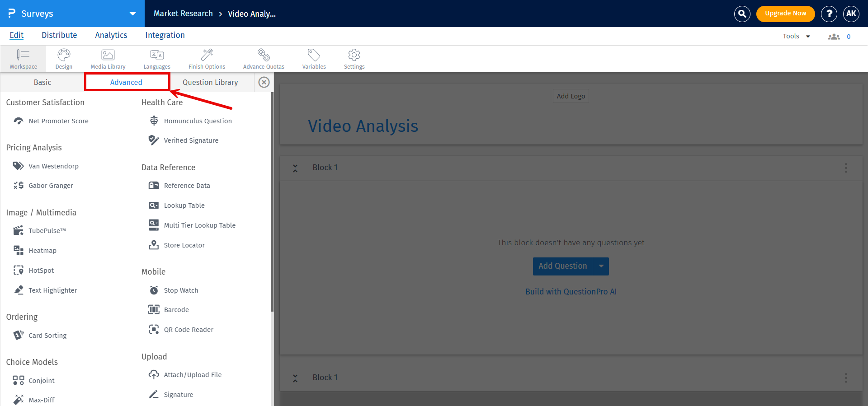Add a Max-Diff question
The height and width of the screenshot is (406, 868).
click(x=34, y=400)
